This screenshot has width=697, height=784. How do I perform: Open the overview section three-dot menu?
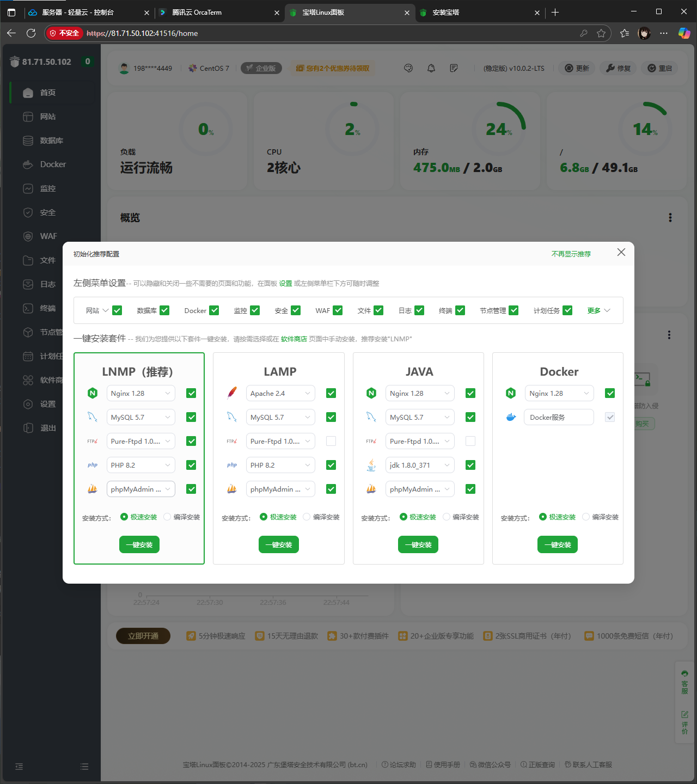pyautogui.click(x=670, y=218)
